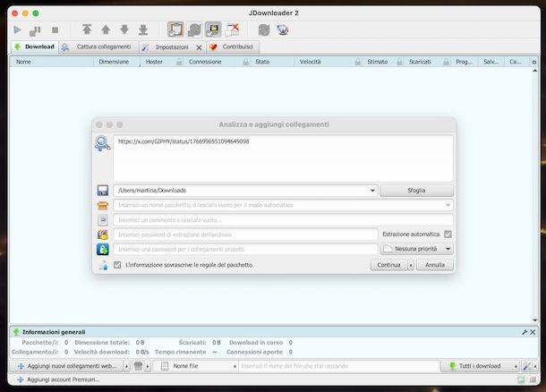This screenshot has width=546, height=392.
Task: Expand the cleanup icon dropdown arrow
Action: pos(148,366)
